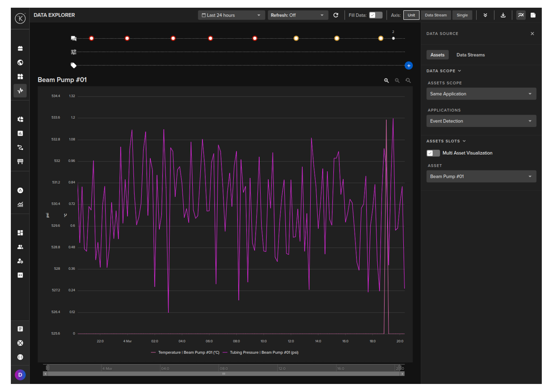Image resolution: width=553 pixels, height=392 pixels.
Task: Click the zoom in magnifier above chart
Action: click(386, 80)
